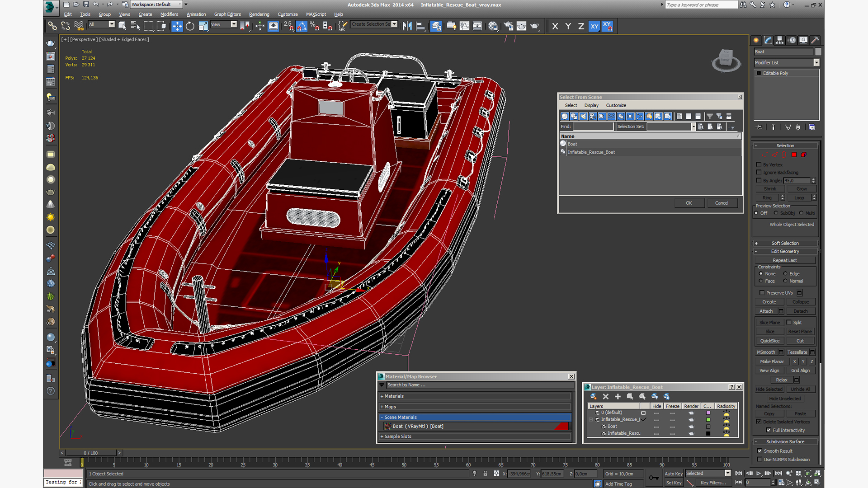Click Delete layer X icon in Layer dialog
This screenshot has height=488, width=868.
click(x=606, y=396)
